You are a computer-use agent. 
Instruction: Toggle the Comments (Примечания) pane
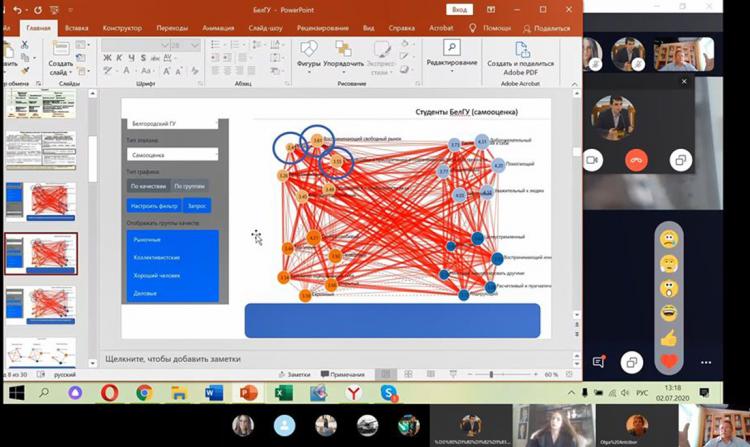342,374
